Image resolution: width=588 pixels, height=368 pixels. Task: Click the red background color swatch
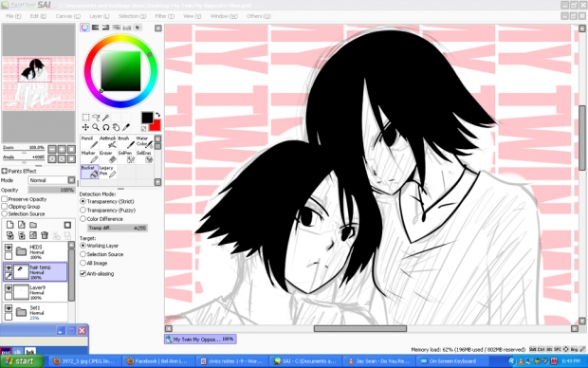click(x=155, y=125)
